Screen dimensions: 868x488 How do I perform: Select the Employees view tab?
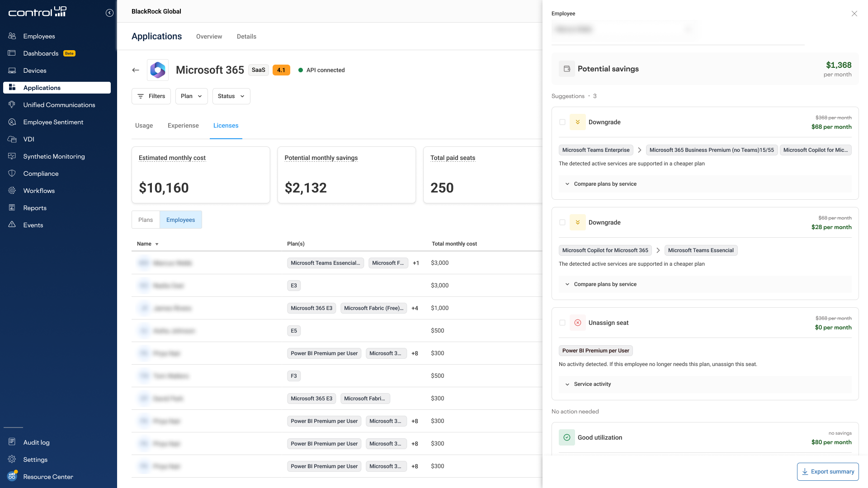coord(180,220)
